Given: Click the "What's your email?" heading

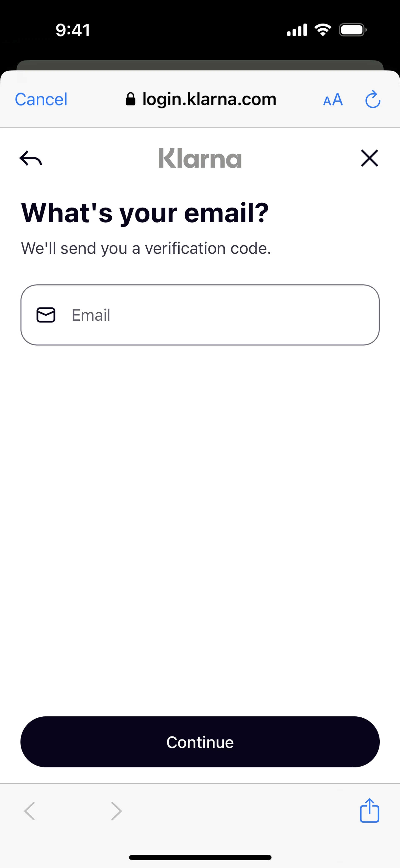Looking at the screenshot, I should tap(145, 213).
